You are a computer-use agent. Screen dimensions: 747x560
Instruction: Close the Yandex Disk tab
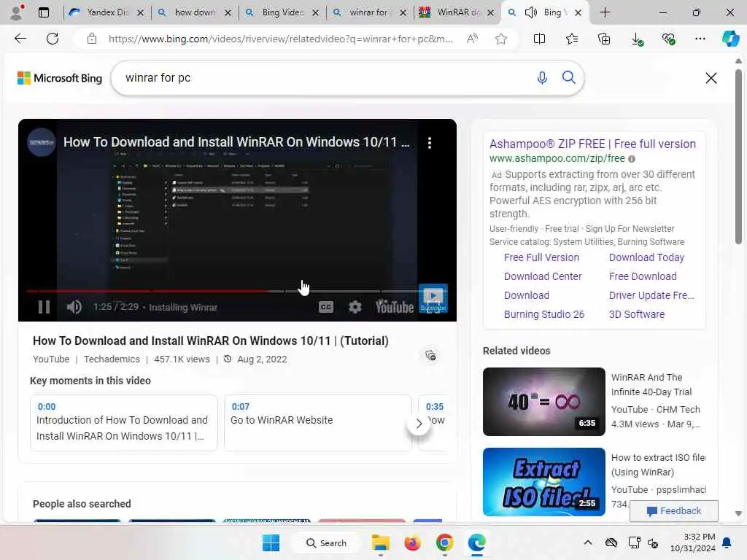tap(141, 13)
